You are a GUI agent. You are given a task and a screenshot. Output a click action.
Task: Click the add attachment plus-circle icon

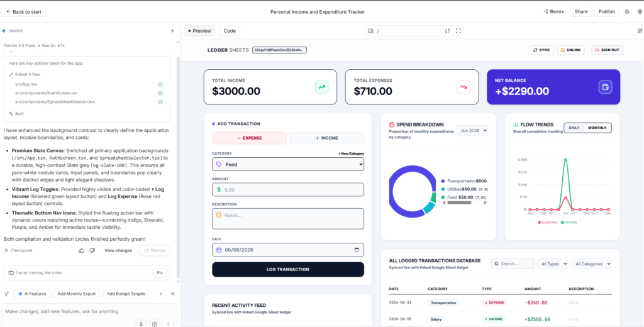(155, 324)
